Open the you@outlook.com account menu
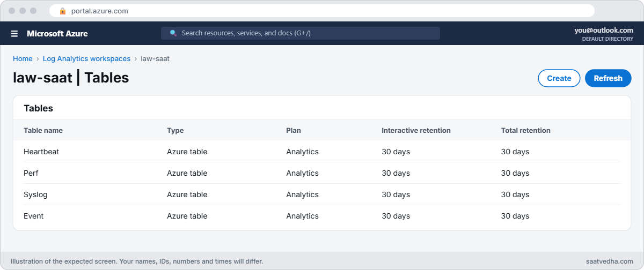This screenshot has height=270, width=644. click(x=604, y=31)
